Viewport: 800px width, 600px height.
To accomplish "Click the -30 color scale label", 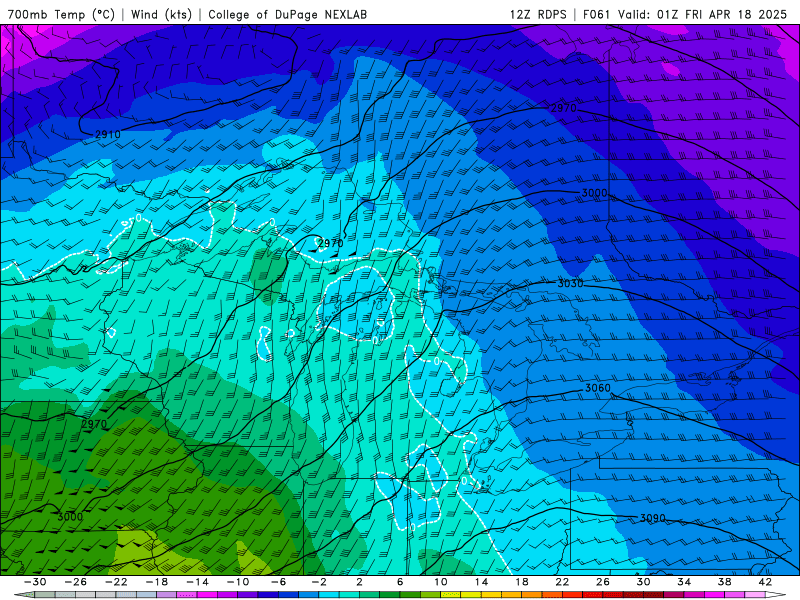I will (x=35, y=582).
